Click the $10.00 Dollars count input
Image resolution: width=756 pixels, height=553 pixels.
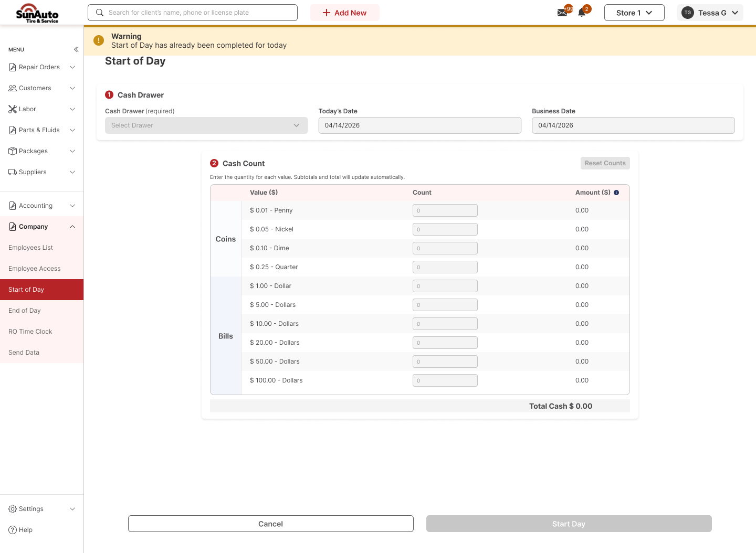(x=445, y=324)
